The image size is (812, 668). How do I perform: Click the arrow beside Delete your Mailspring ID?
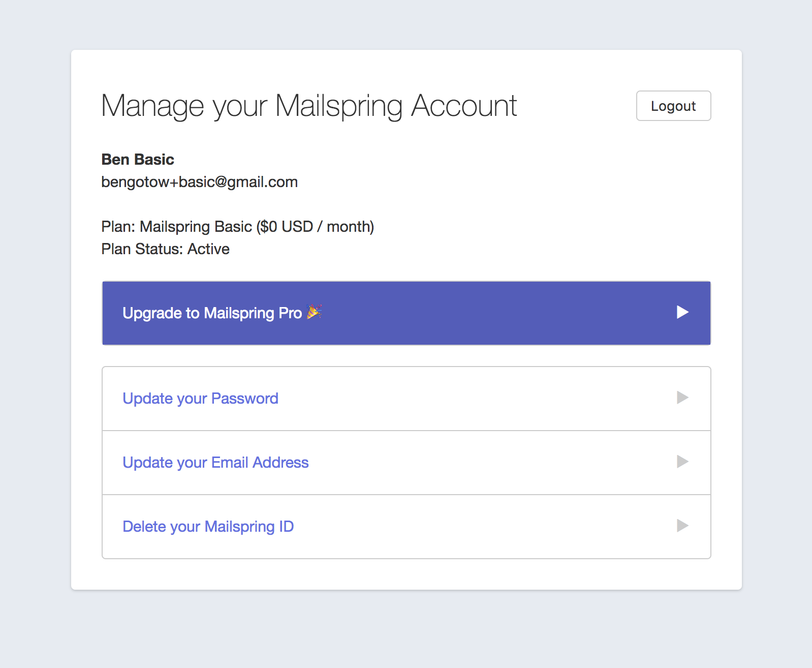coord(682,526)
